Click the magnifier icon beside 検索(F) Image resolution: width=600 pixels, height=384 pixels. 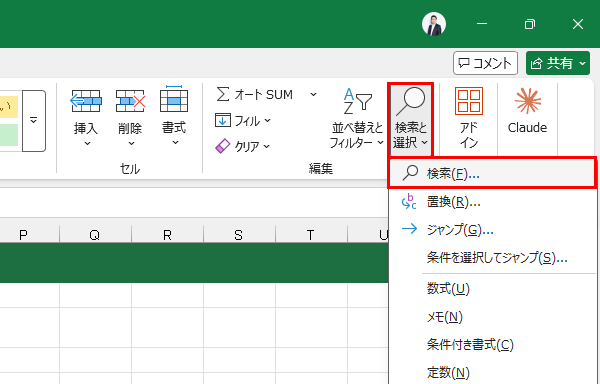click(410, 173)
